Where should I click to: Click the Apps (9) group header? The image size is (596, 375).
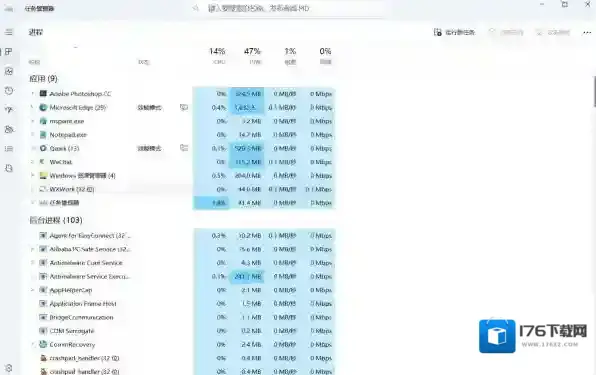(x=43, y=79)
